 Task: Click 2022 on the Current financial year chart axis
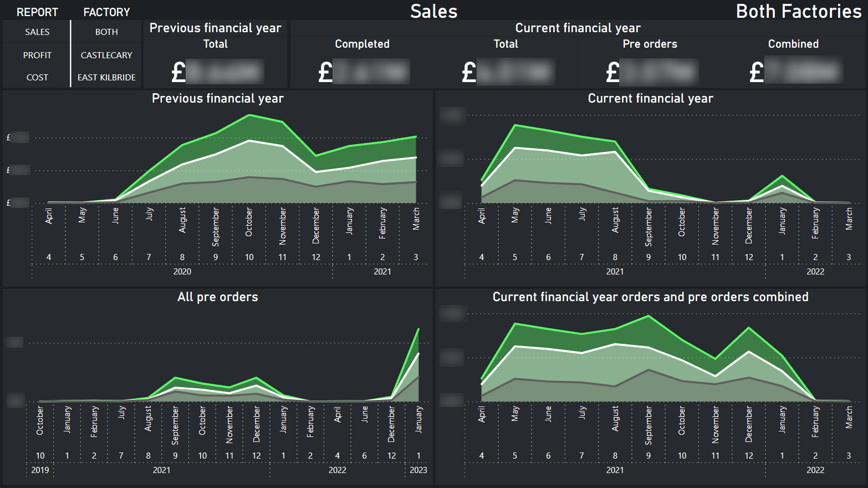pyautogui.click(x=815, y=272)
